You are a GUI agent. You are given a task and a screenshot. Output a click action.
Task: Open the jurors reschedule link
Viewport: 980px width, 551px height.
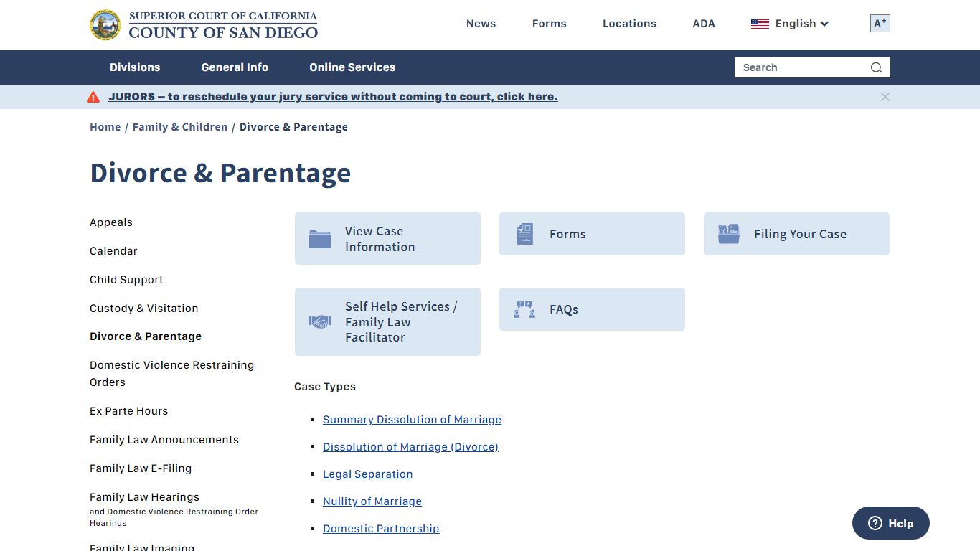coord(333,97)
